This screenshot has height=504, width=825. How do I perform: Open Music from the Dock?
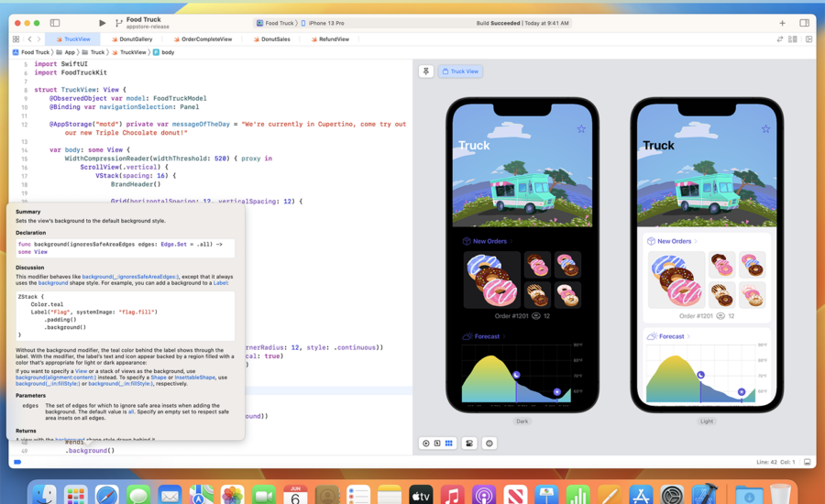click(x=452, y=495)
